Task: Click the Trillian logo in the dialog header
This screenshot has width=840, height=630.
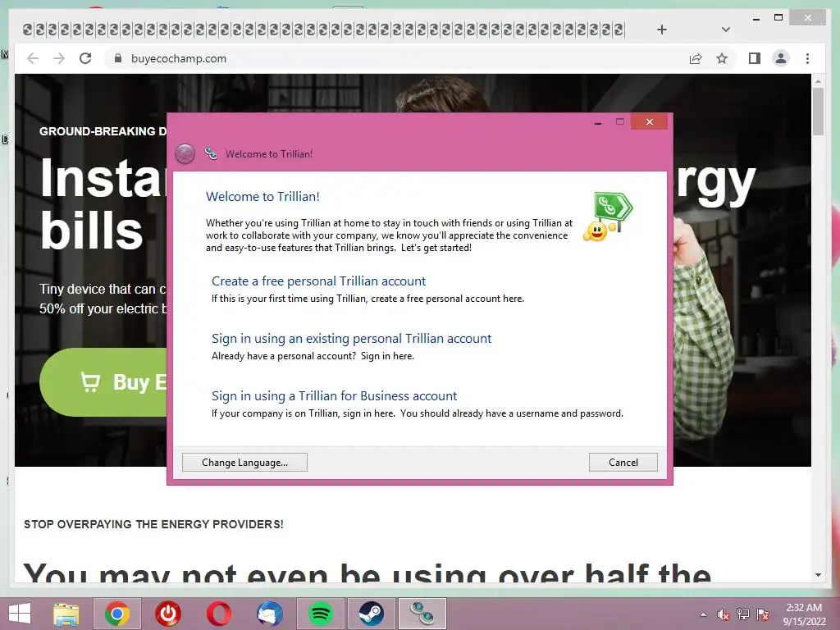Action: [x=211, y=153]
